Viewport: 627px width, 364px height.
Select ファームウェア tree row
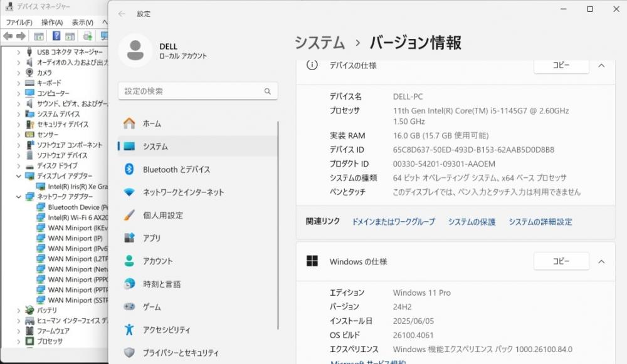[47, 331]
